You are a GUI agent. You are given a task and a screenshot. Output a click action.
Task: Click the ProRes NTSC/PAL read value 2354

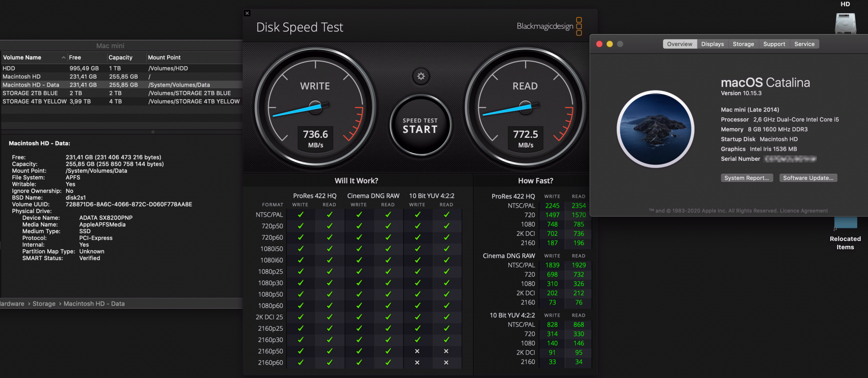pyautogui.click(x=579, y=206)
